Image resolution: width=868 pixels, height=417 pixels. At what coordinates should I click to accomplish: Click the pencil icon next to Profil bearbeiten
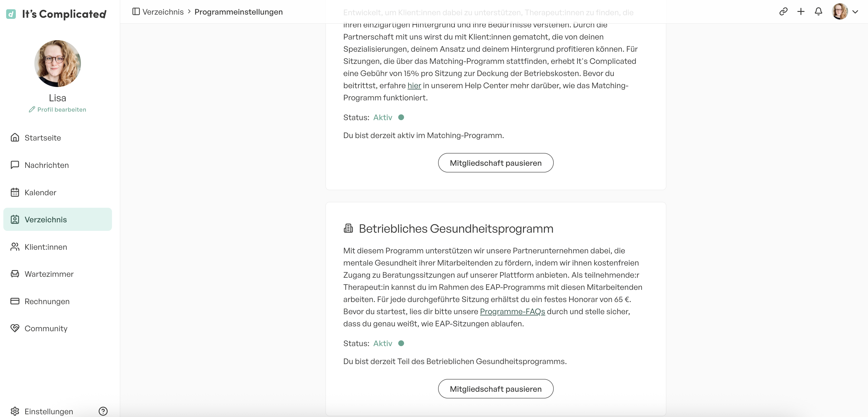pyautogui.click(x=32, y=109)
